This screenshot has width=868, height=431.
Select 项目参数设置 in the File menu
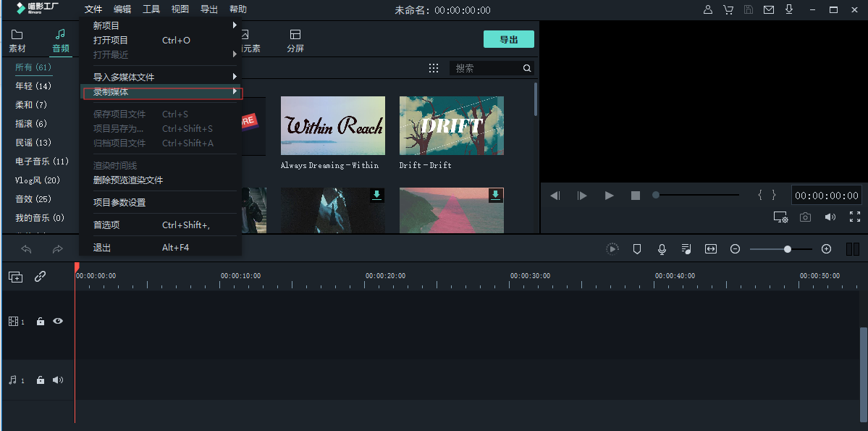pos(119,202)
